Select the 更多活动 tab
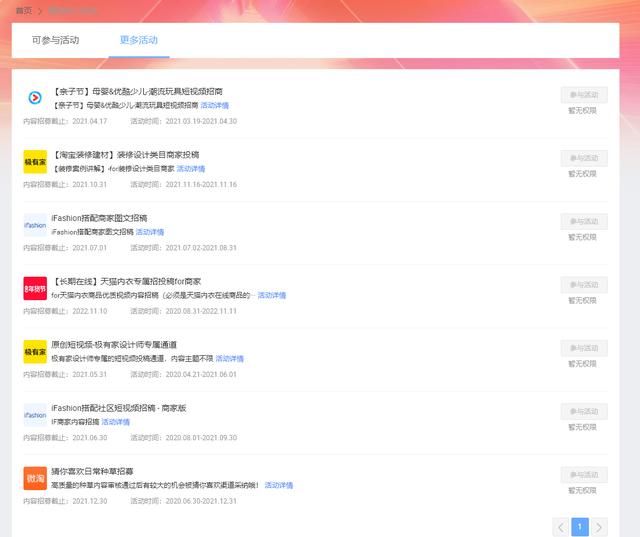The image size is (640, 537). [x=139, y=40]
